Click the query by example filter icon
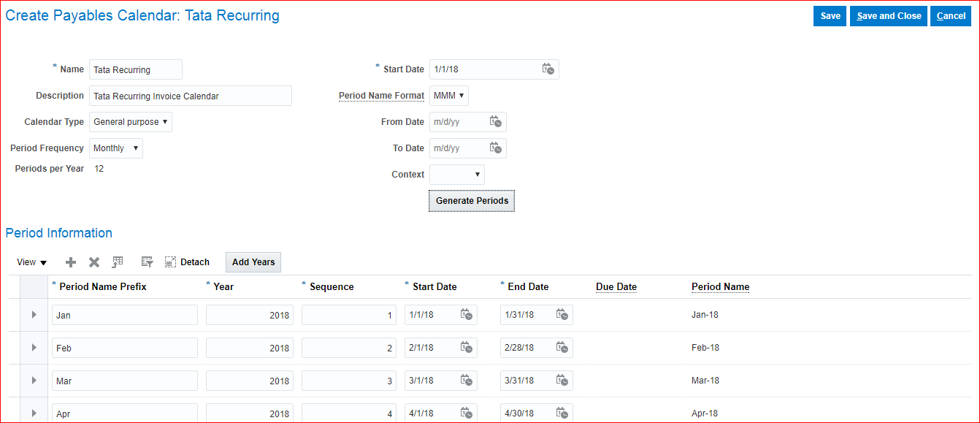The image size is (980, 423). click(147, 262)
